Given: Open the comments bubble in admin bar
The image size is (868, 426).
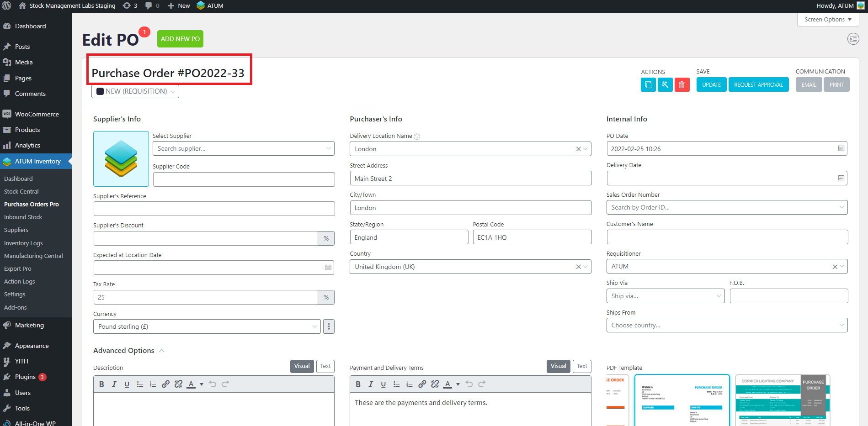Looking at the screenshot, I should (152, 6).
